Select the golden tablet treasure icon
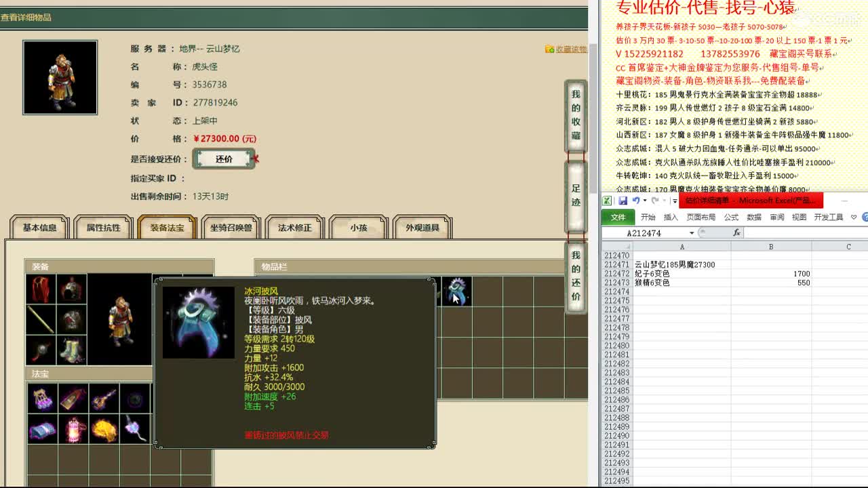 click(x=73, y=399)
